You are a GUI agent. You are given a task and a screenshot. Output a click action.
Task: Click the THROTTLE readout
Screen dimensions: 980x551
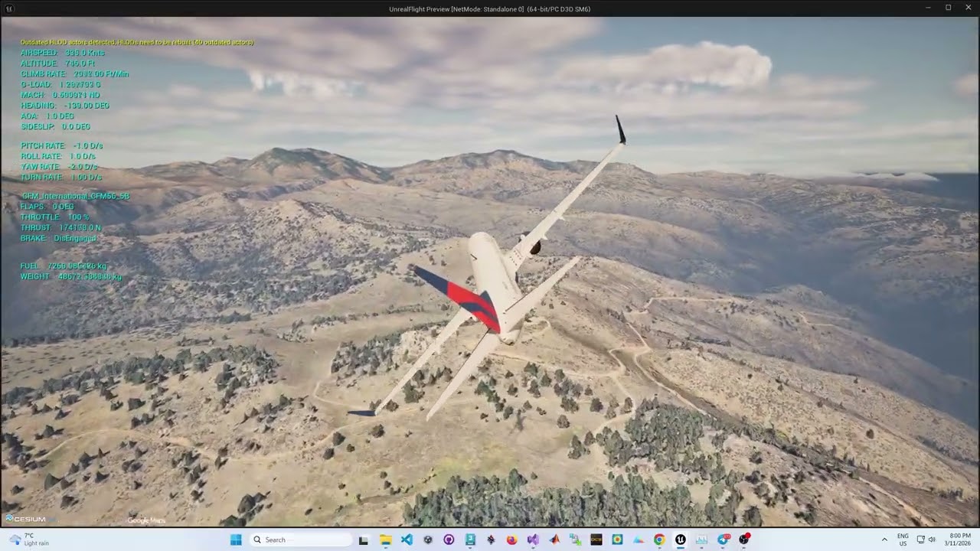pos(55,217)
